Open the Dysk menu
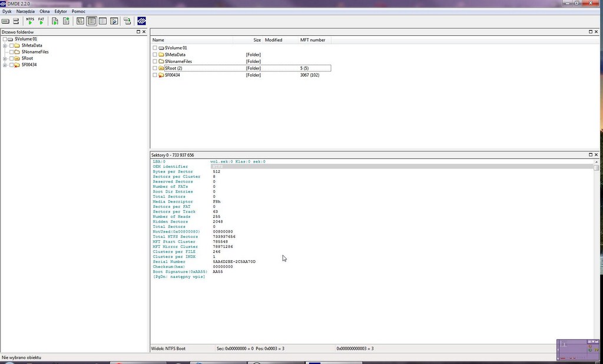This screenshot has height=364, width=603. (x=7, y=12)
